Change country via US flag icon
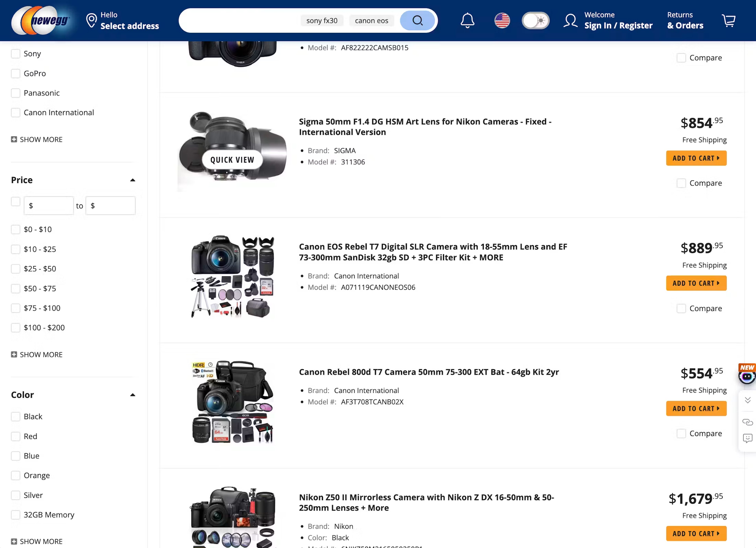The width and height of the screenshot is (756, 548). click(x=502, y=20)
